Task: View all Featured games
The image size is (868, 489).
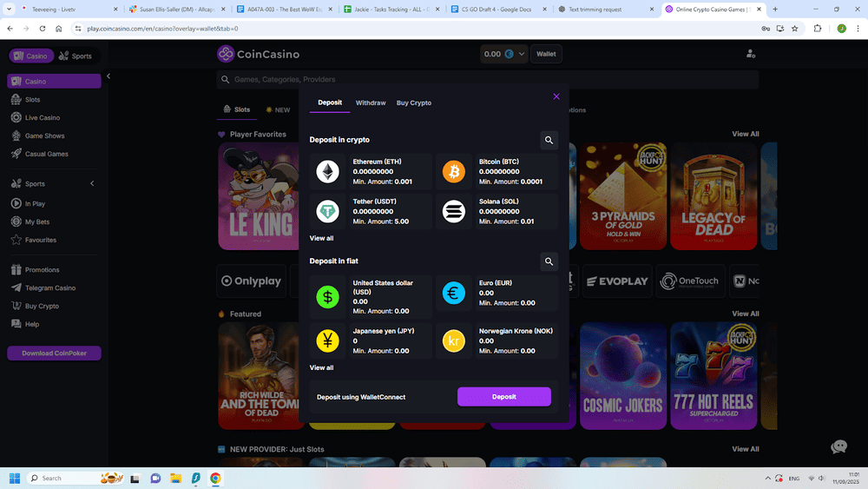Action: point(745,314)
